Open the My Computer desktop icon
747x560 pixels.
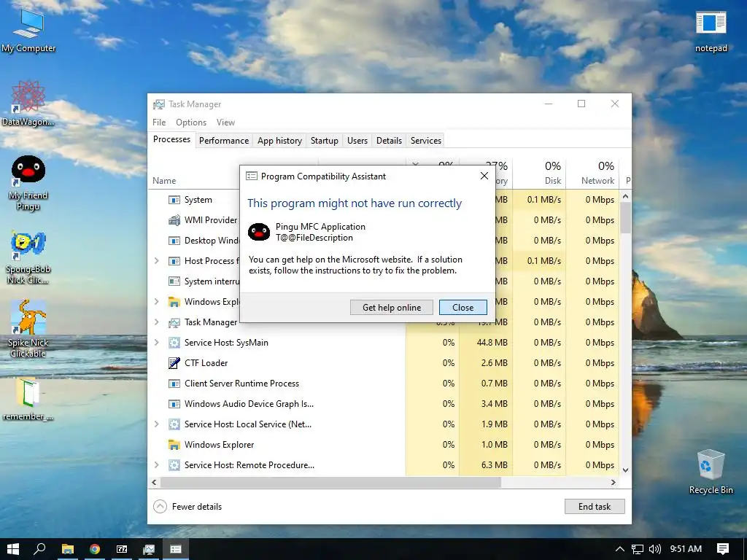(x=28, y=29)
